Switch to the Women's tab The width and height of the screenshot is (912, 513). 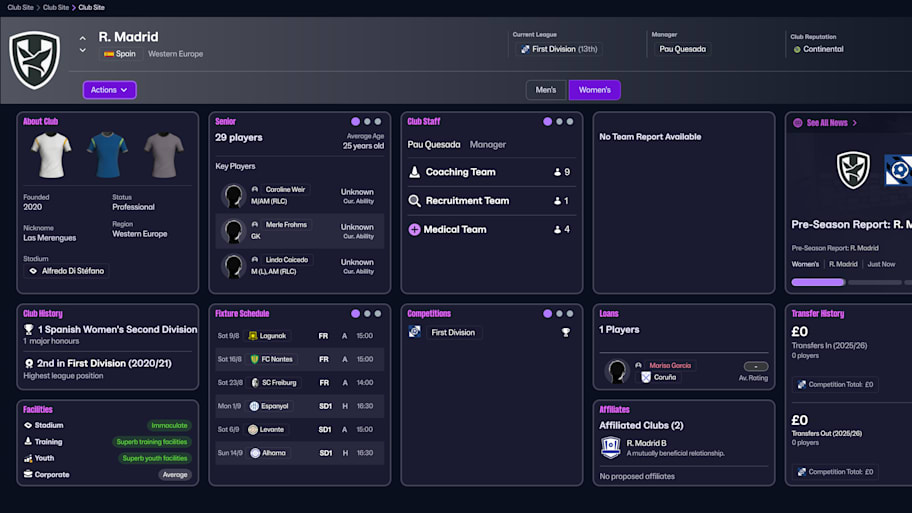tap(594, 90)
